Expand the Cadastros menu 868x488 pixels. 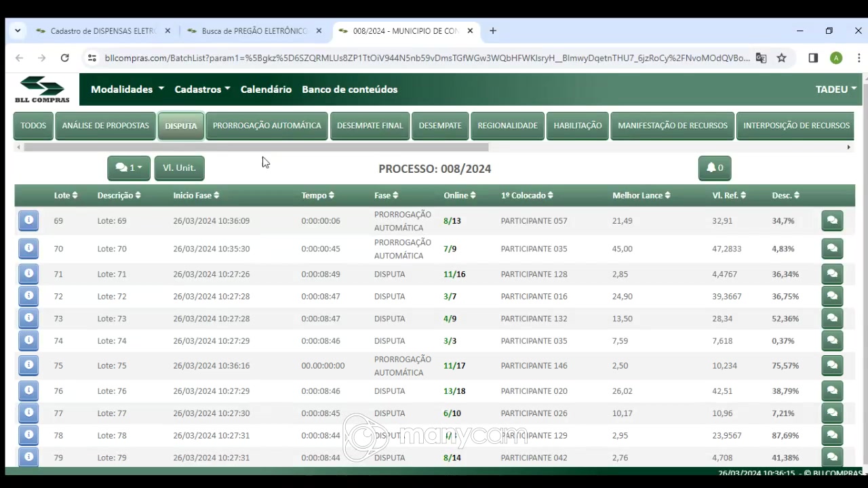pyautogui.click(x=202, y=89)
